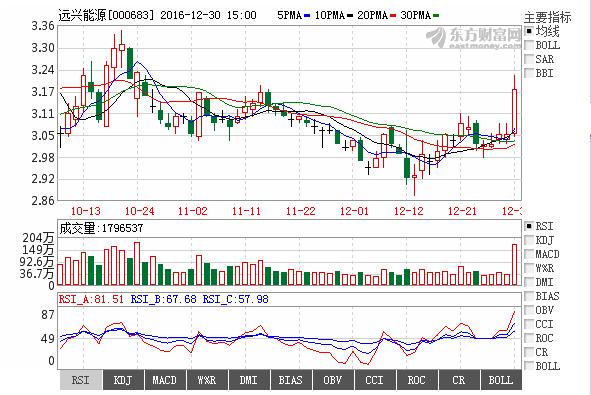This screenshot has width=591, height=395.
Task: Tick the CR side checkbox
Action: [530, 352]
